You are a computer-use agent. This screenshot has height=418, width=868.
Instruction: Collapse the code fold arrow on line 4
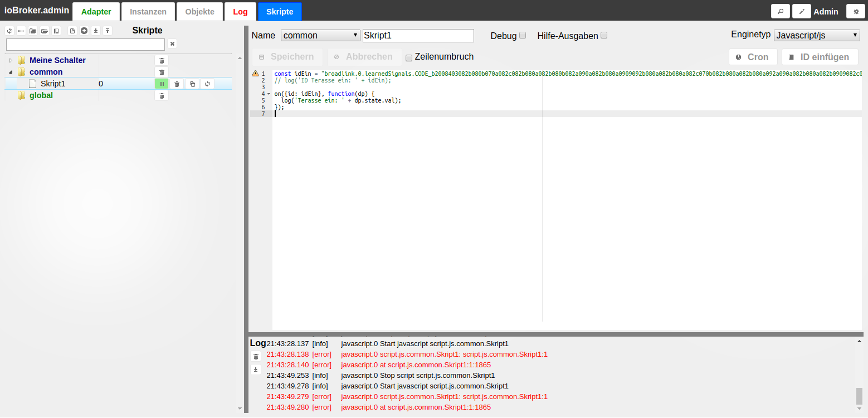point(269,94)
